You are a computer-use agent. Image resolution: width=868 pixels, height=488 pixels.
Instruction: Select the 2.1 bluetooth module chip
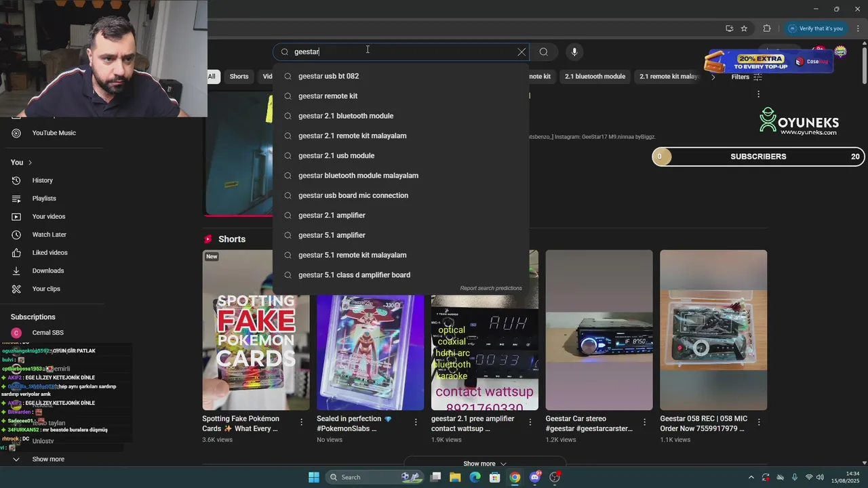click(595, 77)
